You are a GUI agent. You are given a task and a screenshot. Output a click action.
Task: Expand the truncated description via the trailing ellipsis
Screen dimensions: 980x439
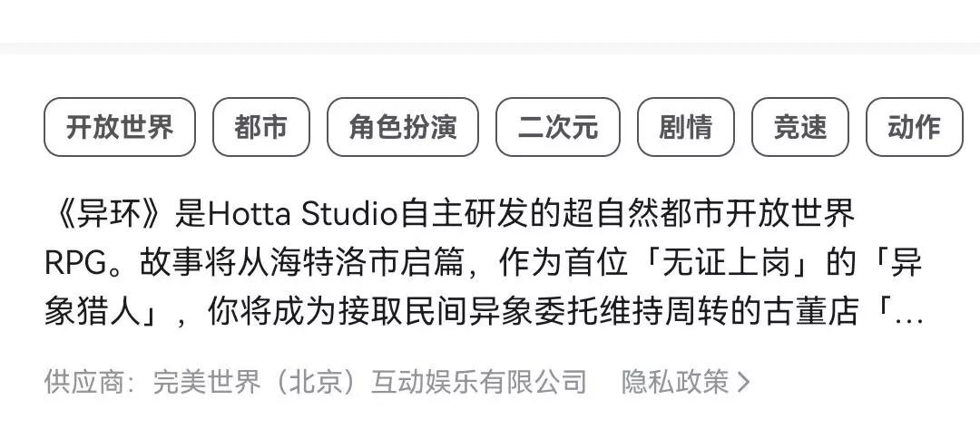(x=908, y=317)
